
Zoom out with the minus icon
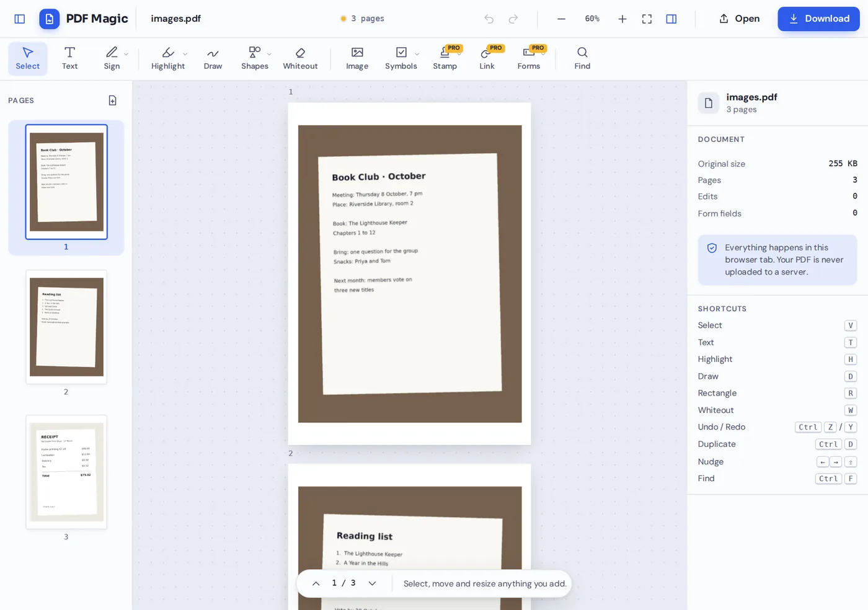(561, 19)
